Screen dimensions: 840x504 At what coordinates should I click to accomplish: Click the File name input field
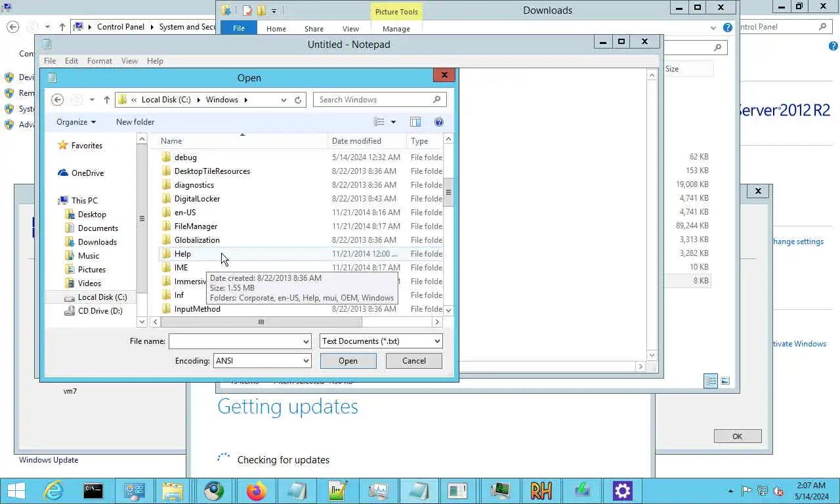[x=235, y=341]
